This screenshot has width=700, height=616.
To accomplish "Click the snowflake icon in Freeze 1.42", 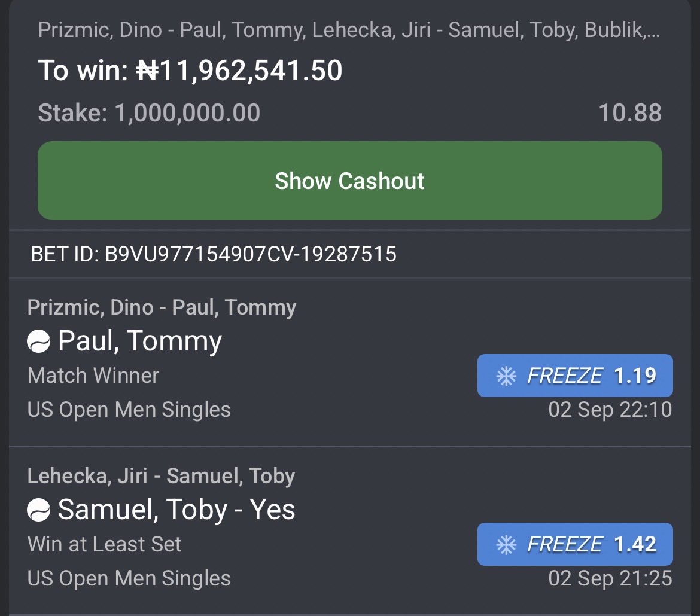I will point(506,545).
